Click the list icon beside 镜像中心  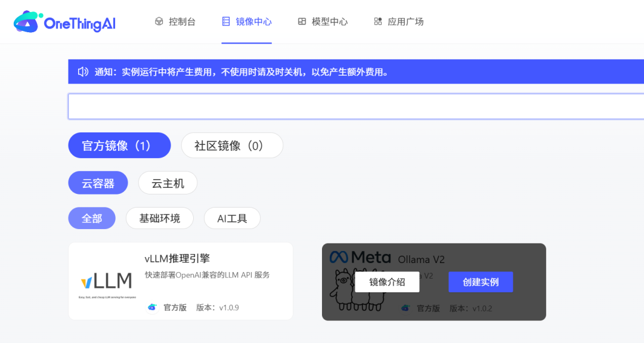(225, 21)
